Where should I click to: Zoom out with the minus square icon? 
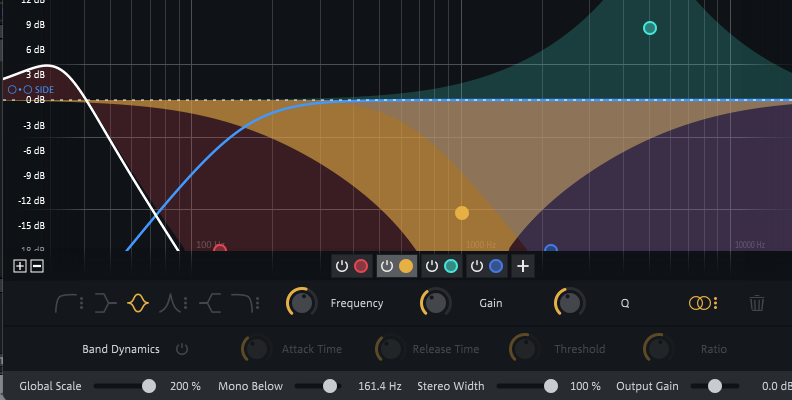(x=37, y=266)
